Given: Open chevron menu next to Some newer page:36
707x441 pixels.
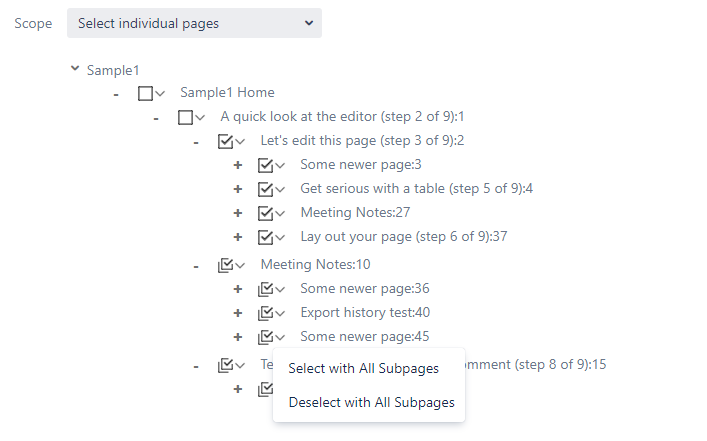Looking at the screenshot, I should (280, 290).
